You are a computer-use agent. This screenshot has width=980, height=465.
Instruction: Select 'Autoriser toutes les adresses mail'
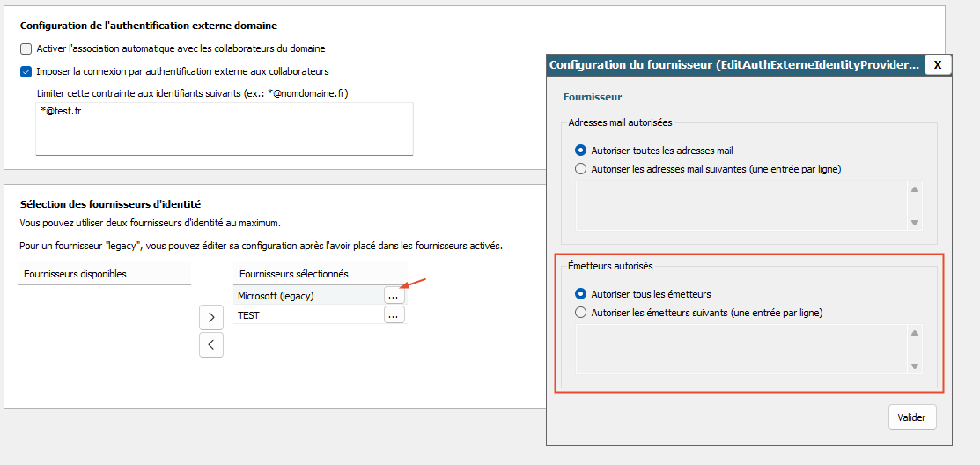click(x=580, y=150)
